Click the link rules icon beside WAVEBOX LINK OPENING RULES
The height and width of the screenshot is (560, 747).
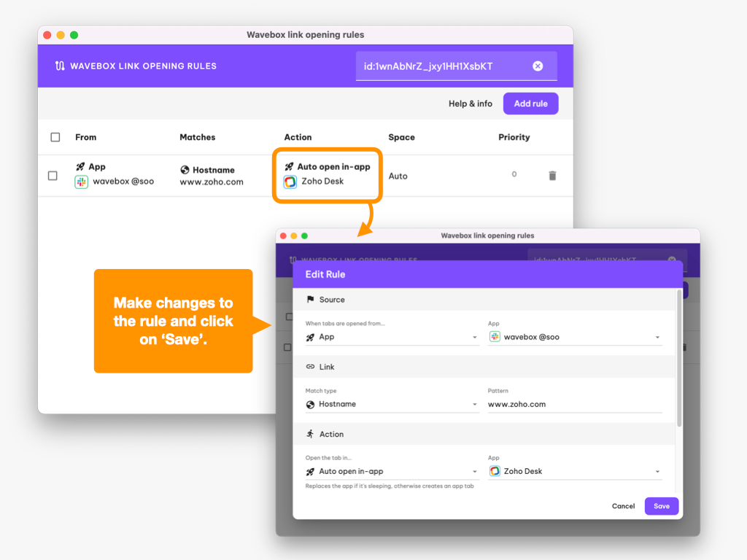[x=60, y=66]
